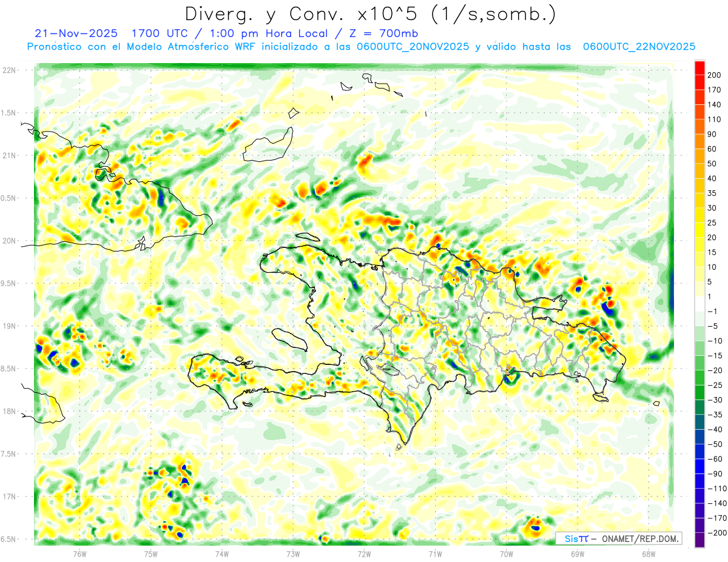Click the "0600UTC_22NOV2025" valid-until time
The width and height of the screenshot is (728, 562).
tap(639, 46)
